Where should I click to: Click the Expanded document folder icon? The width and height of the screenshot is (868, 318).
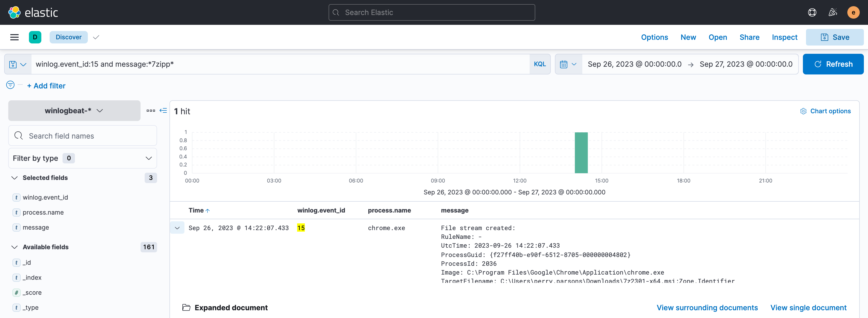186,308
